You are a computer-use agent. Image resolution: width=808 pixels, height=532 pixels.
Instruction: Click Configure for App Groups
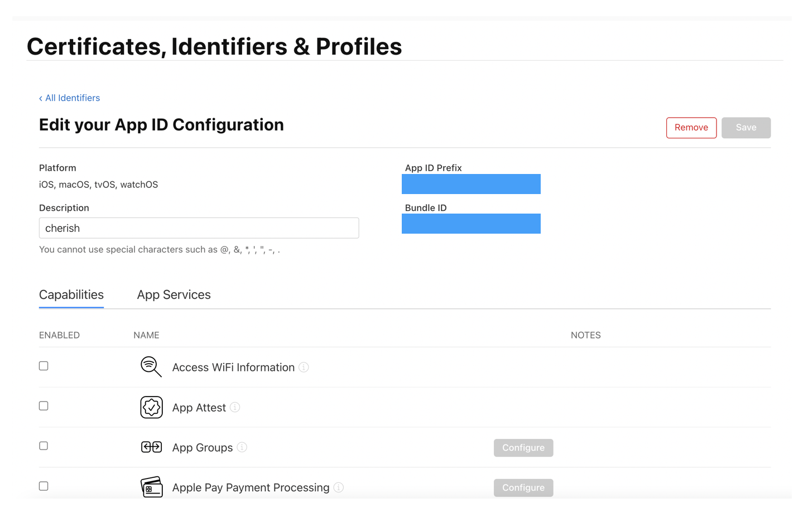(523, 448)
